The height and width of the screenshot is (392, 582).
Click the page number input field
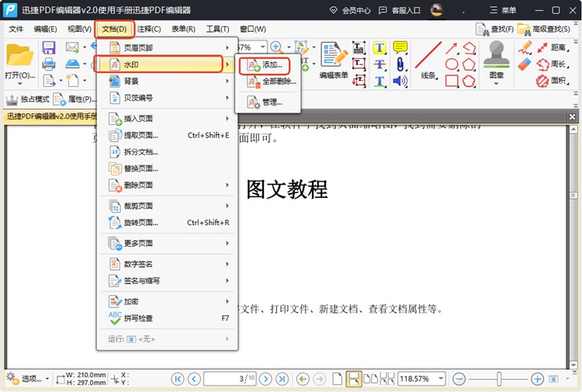pyautogui.click(x=230, y=379)
